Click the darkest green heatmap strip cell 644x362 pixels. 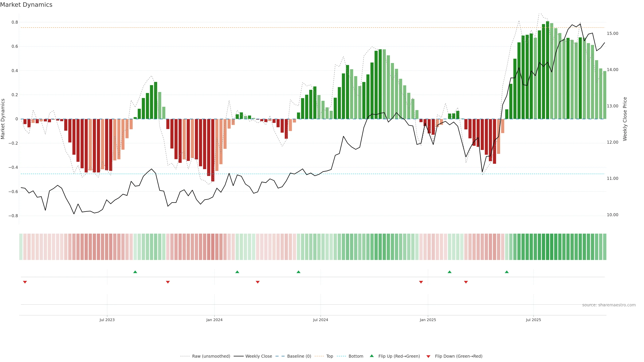tap(548, 247)
